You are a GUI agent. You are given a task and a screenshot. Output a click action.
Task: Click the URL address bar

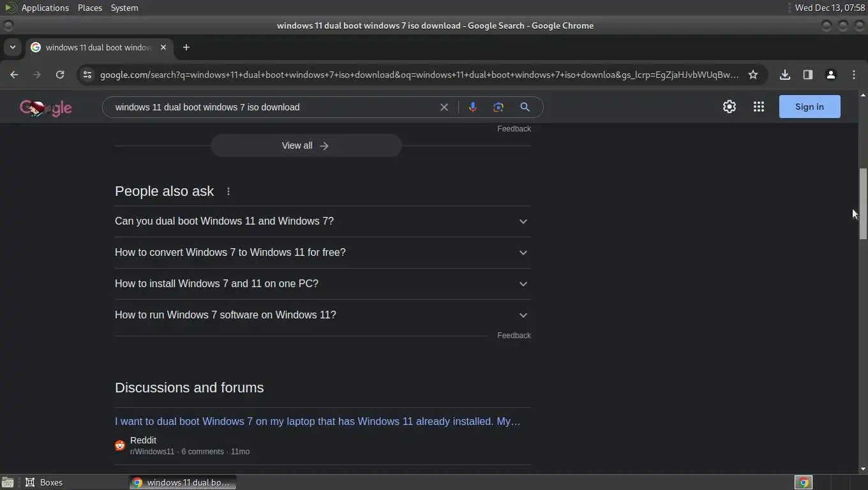click(x=419, y=75)
